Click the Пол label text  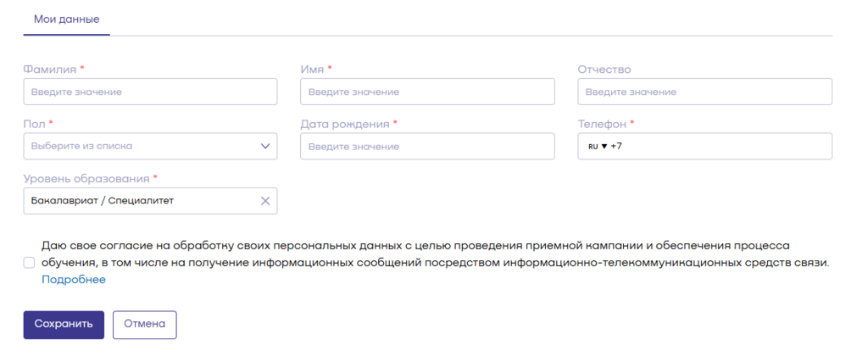pos(34,124)
